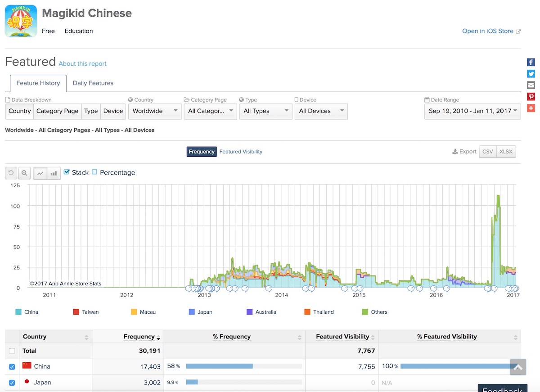Switch to the Daily Features tab

(93, 83)
